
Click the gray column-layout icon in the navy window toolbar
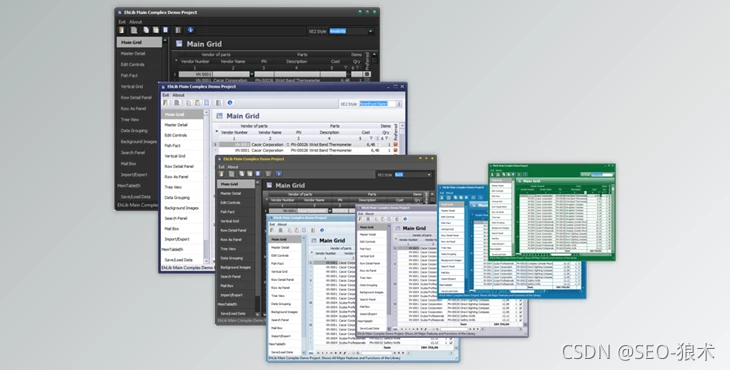217,103
